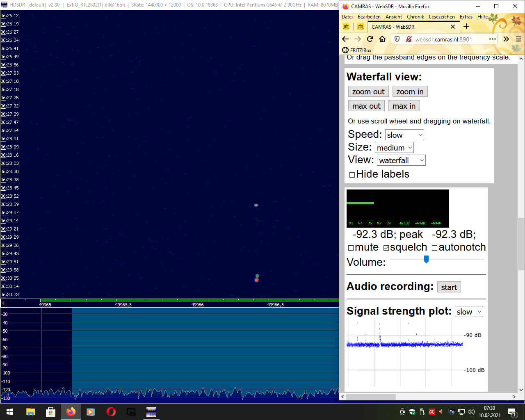The width and height of the screenshot is (525, 420).
Task: Show more toolbar tools via double chevron
Action: pos(506,39)
